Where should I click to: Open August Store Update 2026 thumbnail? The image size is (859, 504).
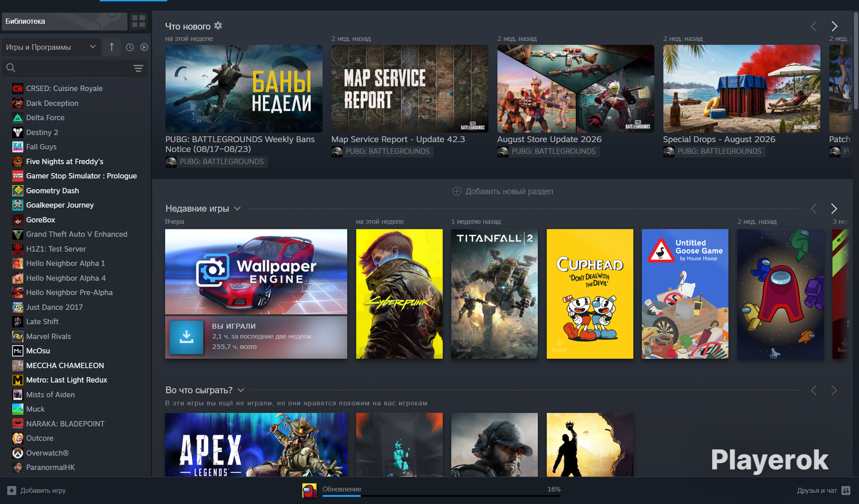click(x=576, y=89)
